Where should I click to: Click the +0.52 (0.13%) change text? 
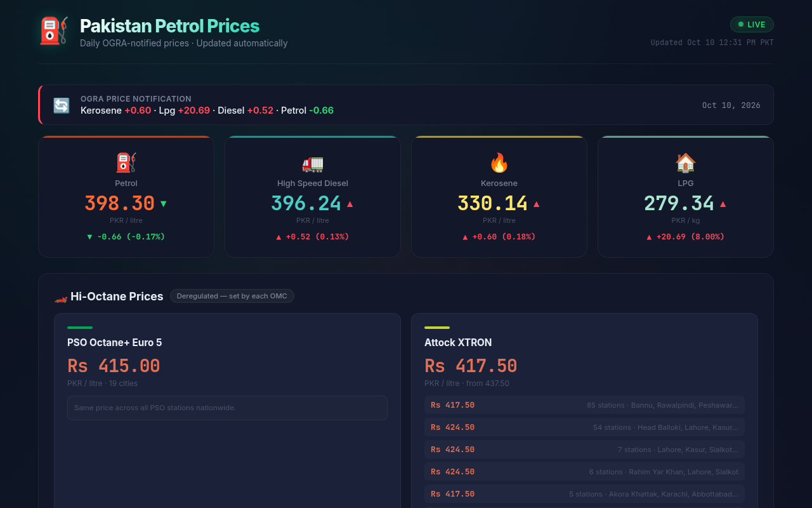(x=313, y=237)
